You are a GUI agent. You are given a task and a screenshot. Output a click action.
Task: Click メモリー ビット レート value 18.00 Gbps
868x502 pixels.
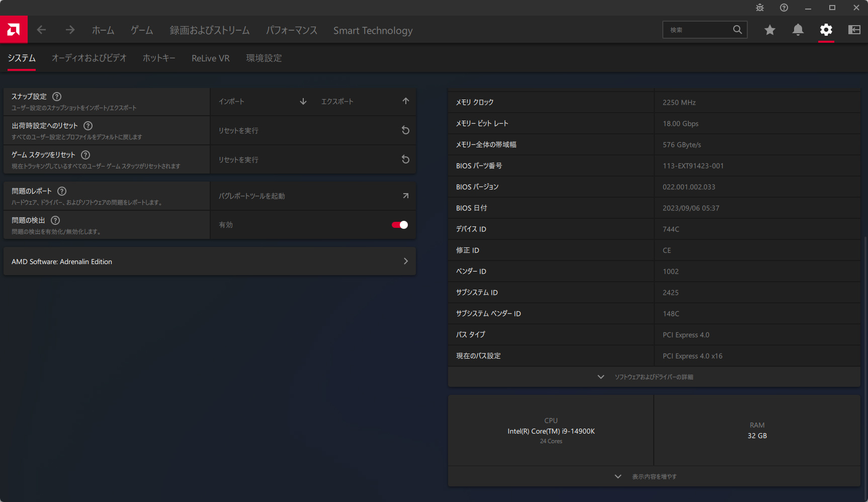[x=680, y=124]
